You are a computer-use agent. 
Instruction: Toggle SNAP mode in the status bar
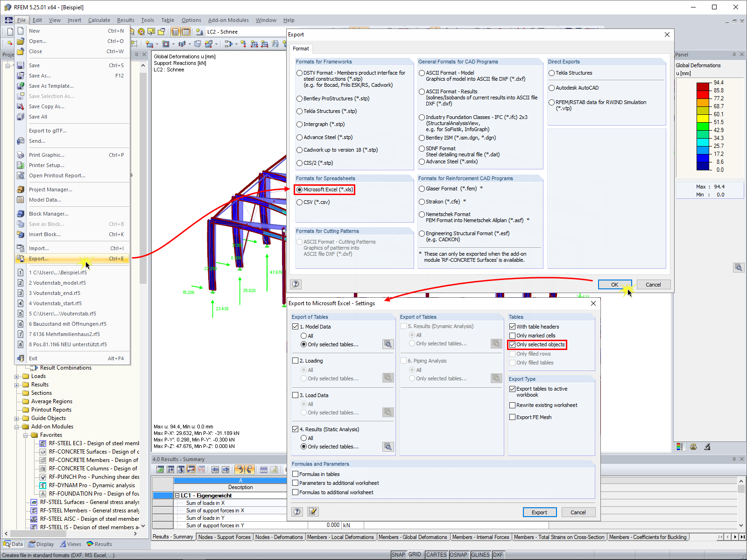399,554
